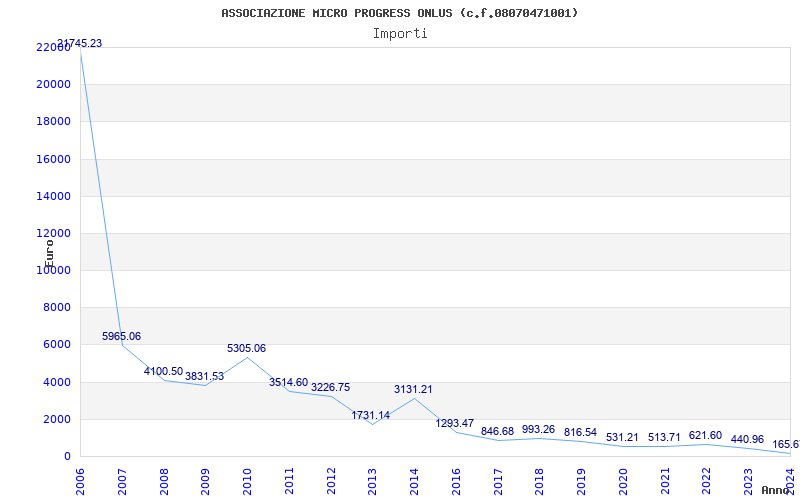
Task: Click year 2021 on x-axis
Action: tap(665, 482)
